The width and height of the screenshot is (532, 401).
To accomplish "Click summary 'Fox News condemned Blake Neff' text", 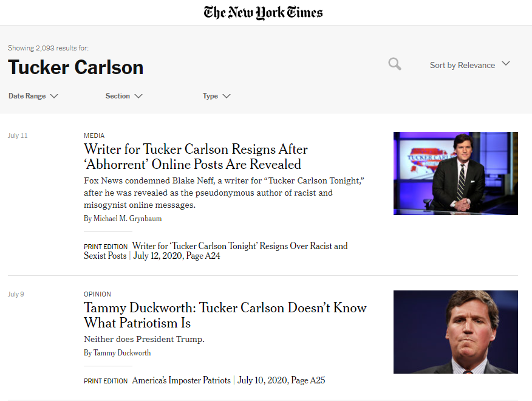I will click(224, 193).
